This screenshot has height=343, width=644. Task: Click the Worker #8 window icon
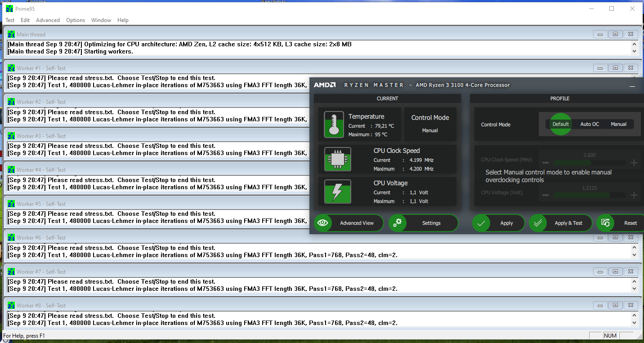[x=11, y=305]
